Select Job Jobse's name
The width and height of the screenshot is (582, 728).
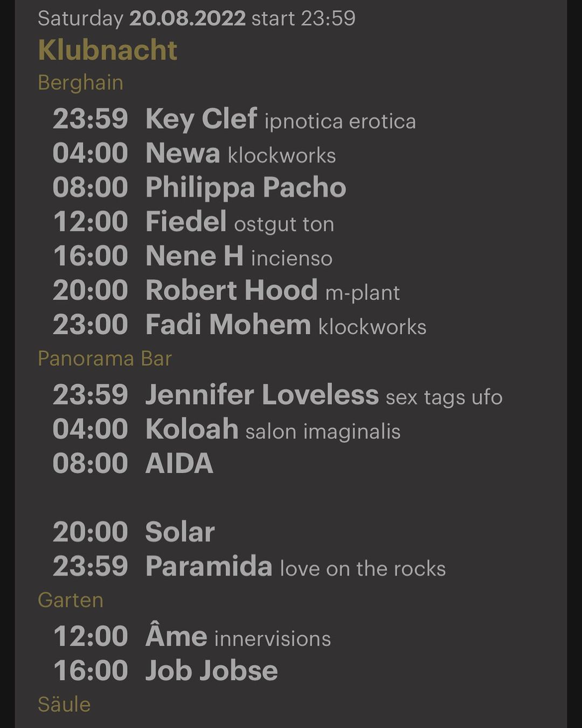coord(211,671)
